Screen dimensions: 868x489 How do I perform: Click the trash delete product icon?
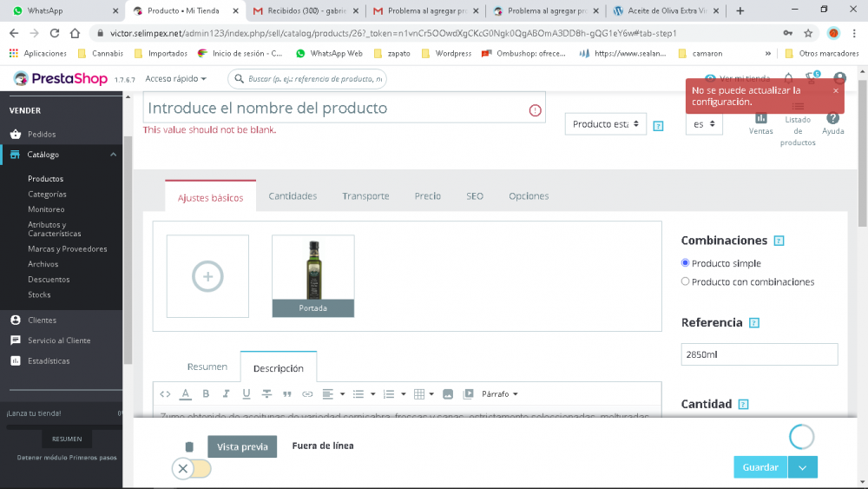coord(189,447)
